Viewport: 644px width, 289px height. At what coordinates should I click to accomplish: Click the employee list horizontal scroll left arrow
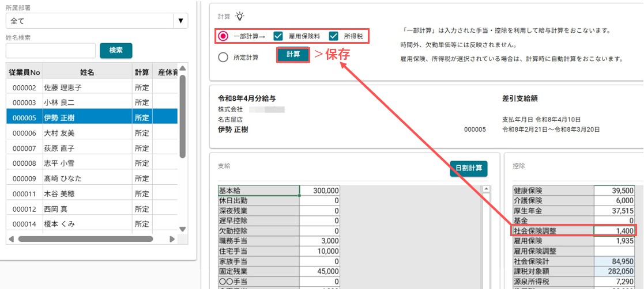coord(11,239)
